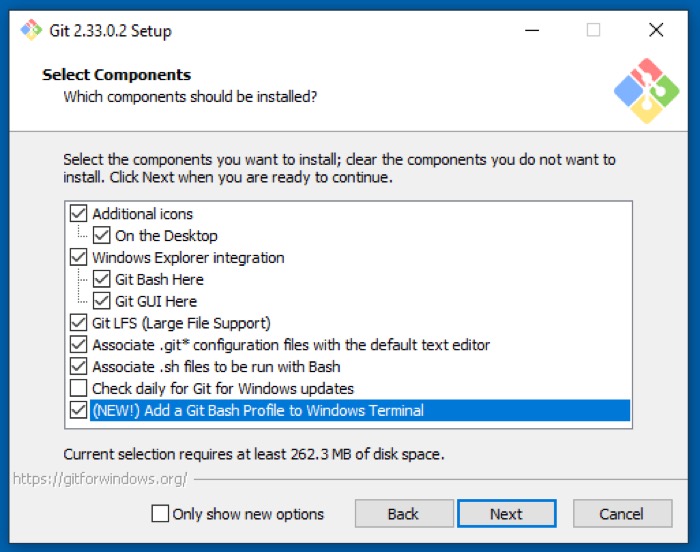The width and height of the screenshot is (700, 552).
Task: Disable Git GUI Here option
Action: tap(101, 301)
